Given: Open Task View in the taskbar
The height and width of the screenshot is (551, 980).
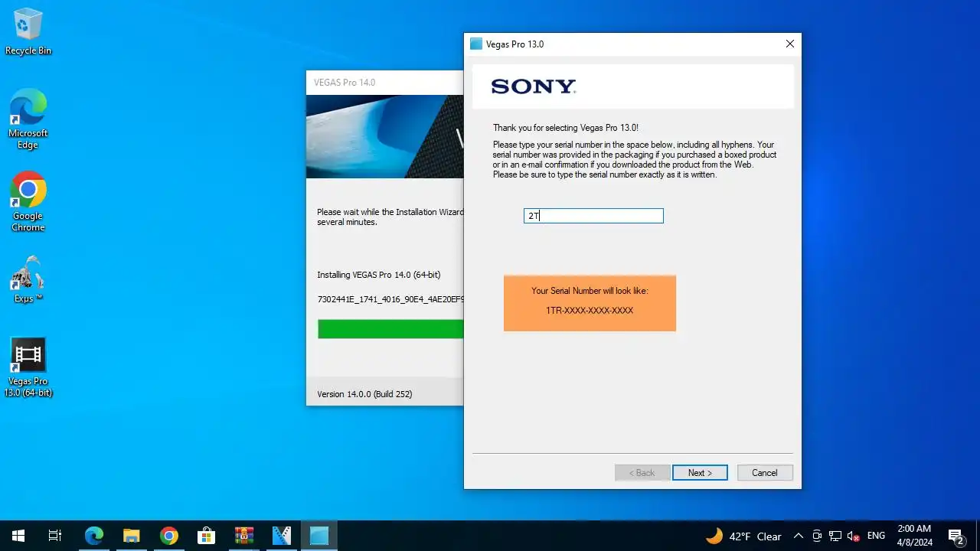Looking at the screenshot, I should pos(55,536).
